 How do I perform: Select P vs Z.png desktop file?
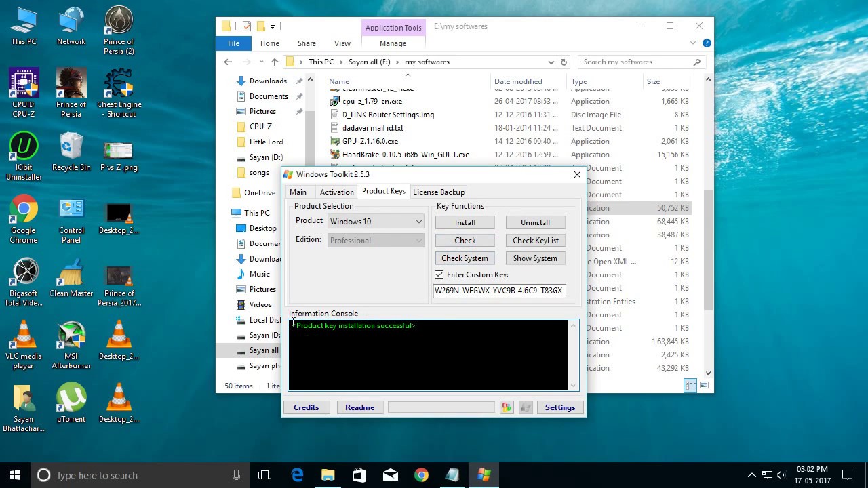(119, 157)
